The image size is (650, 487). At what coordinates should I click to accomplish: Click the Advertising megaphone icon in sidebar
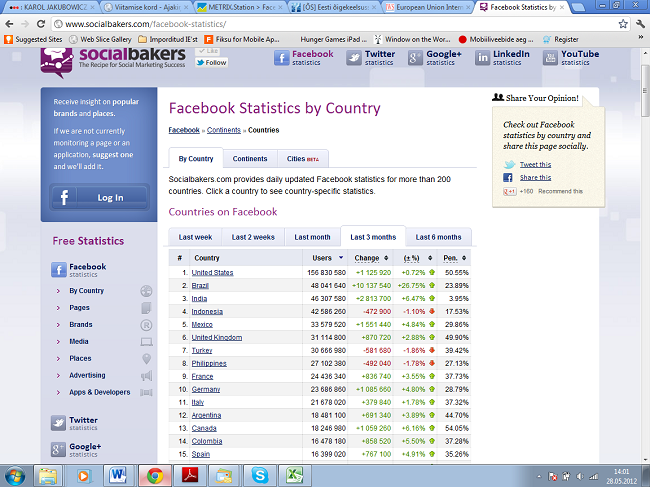point(147,375)
